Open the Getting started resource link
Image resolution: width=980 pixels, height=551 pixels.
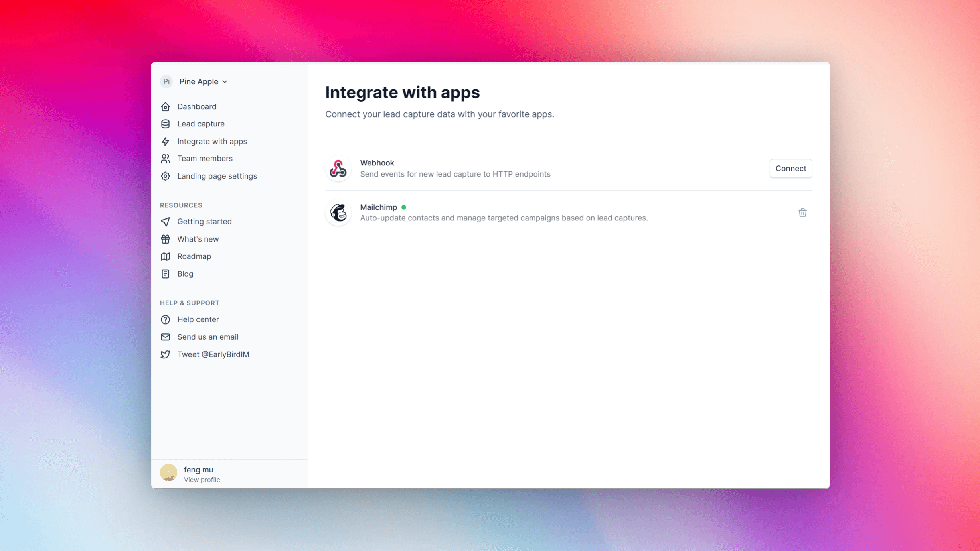pos(204,222)
